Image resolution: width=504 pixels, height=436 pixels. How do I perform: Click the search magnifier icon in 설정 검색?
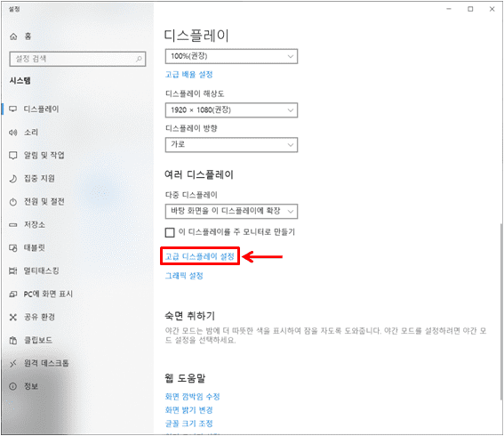click(x=139, y=59)
